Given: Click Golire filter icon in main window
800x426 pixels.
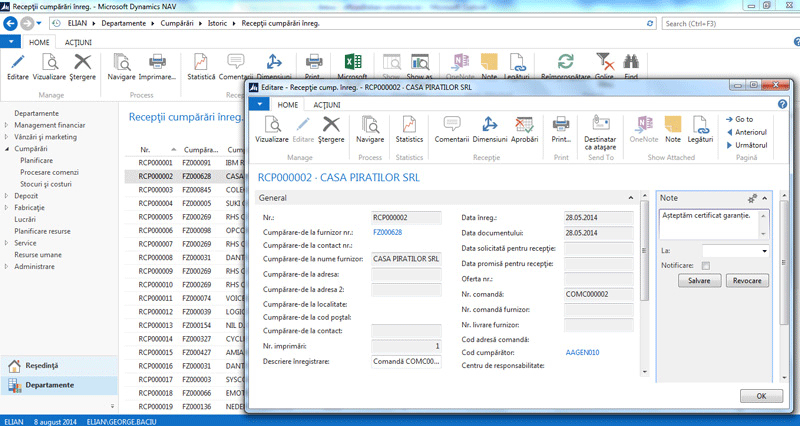Looking at the screenshot, I should pyautogui.click(x=605, y=63).
